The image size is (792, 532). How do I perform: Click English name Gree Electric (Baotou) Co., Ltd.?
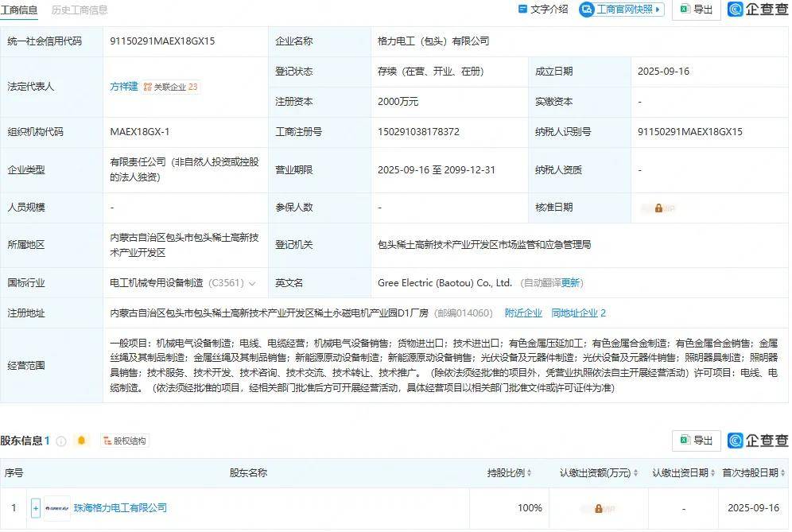coord(445,283)
